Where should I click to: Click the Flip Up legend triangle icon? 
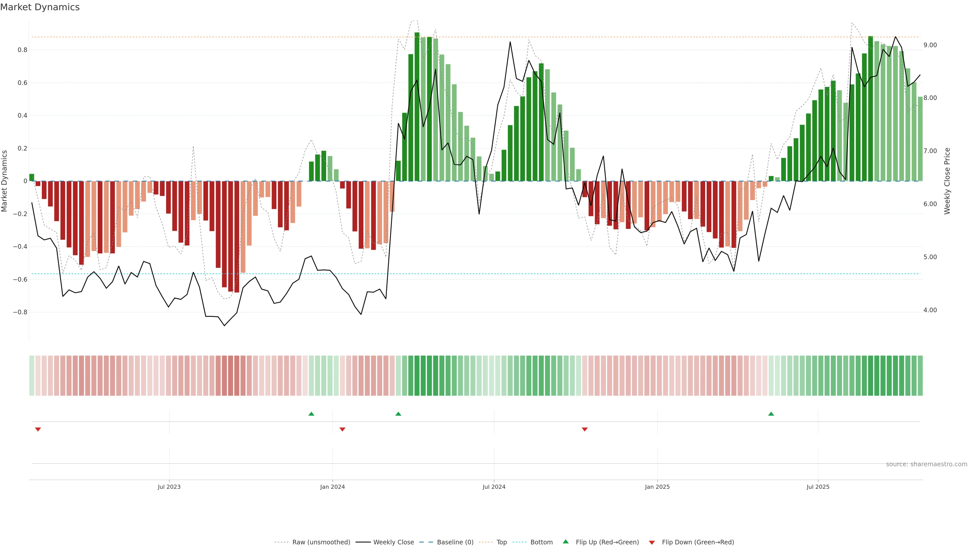566,542
